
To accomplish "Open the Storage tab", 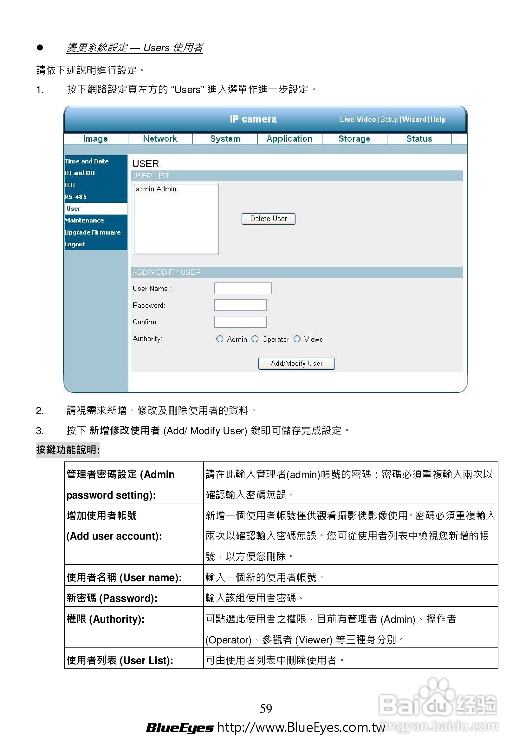I will 354,139.
